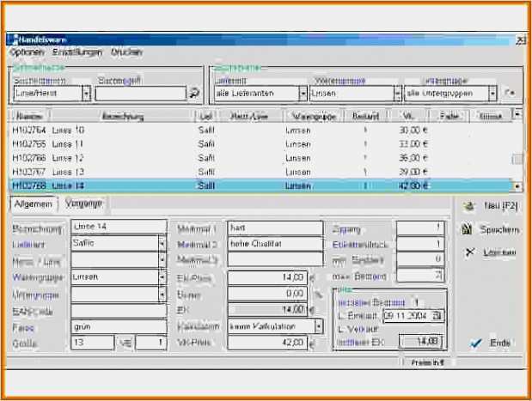532x401 pixels.
Task: Open the calendar in the L. Einkauf date field
Action: click(437, 316)
